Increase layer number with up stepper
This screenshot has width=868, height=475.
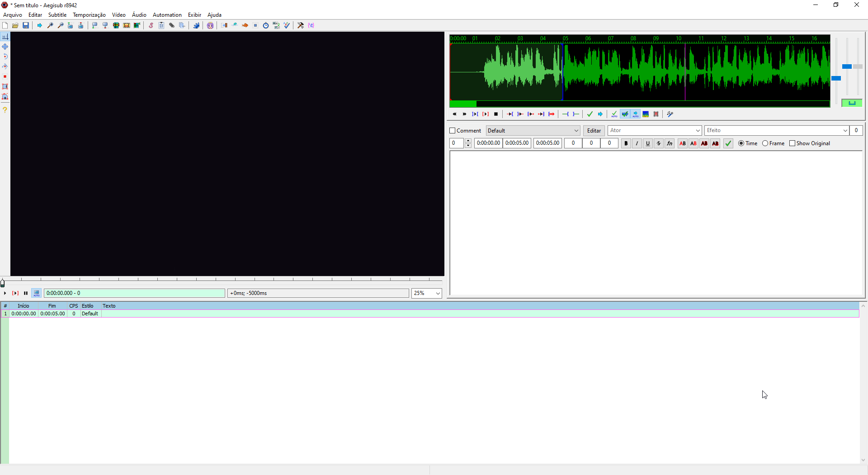click(468, 141)
